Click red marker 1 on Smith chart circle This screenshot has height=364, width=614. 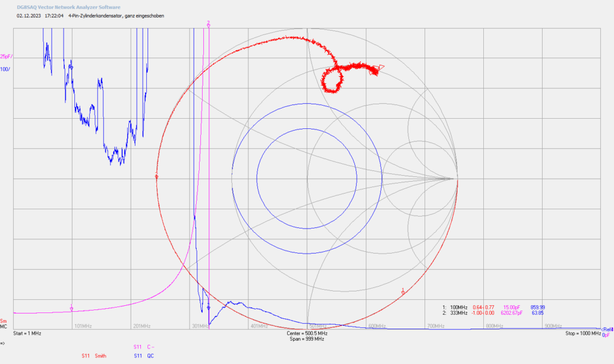403,291
